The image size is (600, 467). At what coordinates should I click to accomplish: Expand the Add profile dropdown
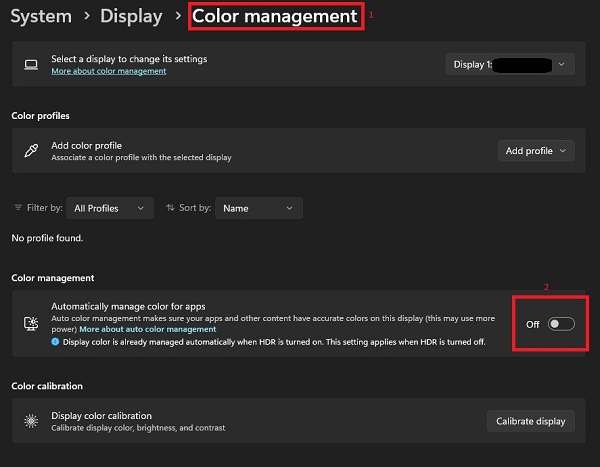point(536,151)
